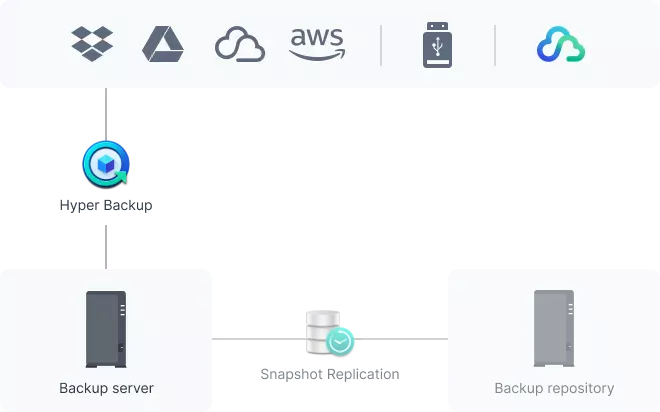Viewport: 660px width, 412px height.
Task: Click the "Backup repository" label
Action: click(554, 388)
